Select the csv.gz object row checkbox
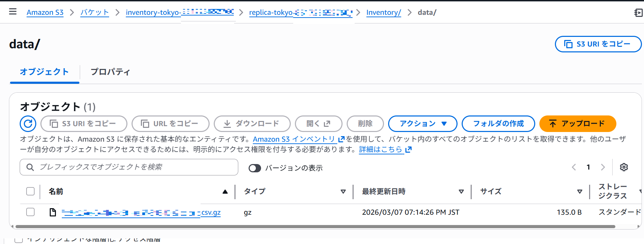644x244 pixels. point(30,212)
